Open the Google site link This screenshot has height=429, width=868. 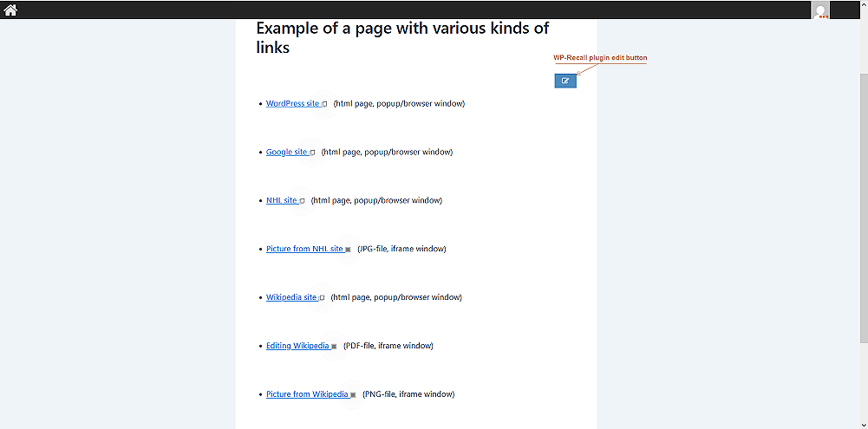click(287, 152)
